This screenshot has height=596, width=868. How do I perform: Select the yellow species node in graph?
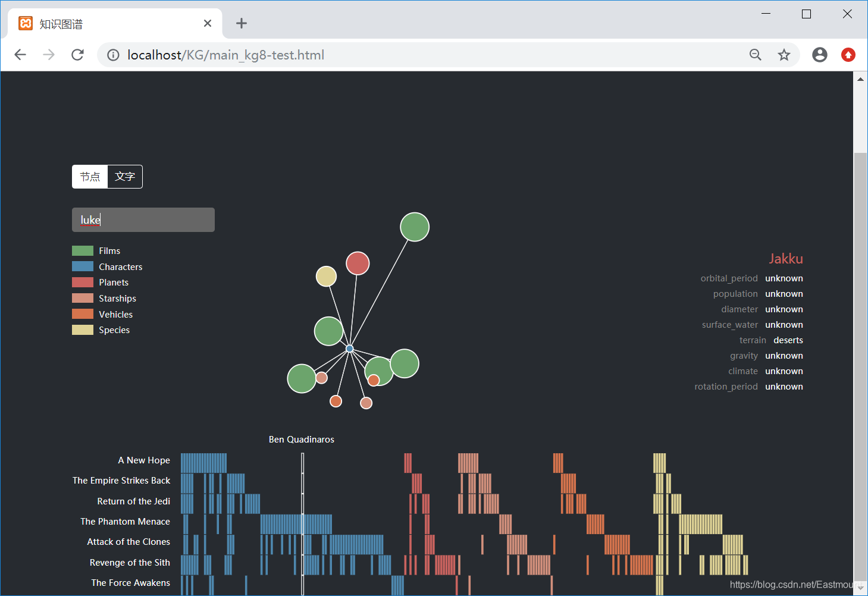coord(326,276)
